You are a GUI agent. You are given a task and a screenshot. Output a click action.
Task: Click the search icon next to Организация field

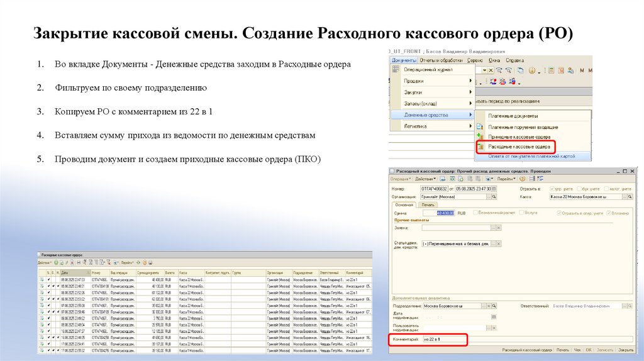(494, 197)
